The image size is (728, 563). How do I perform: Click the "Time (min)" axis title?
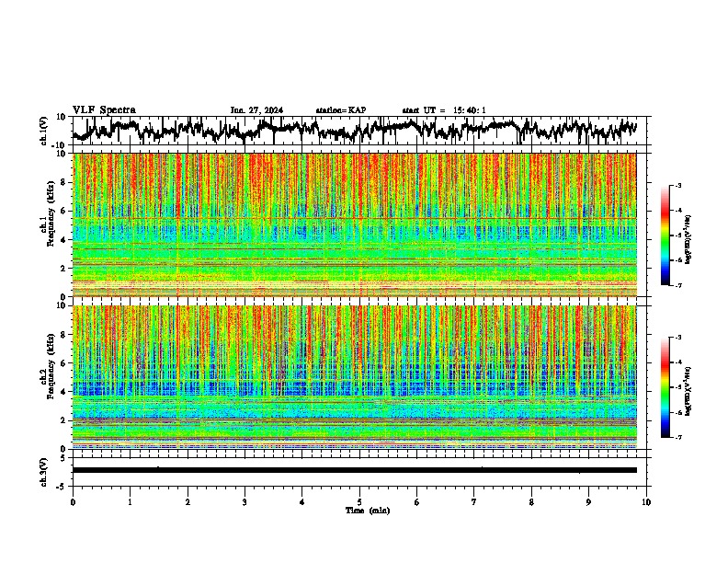pyautogui.click(x=368, y=511)
